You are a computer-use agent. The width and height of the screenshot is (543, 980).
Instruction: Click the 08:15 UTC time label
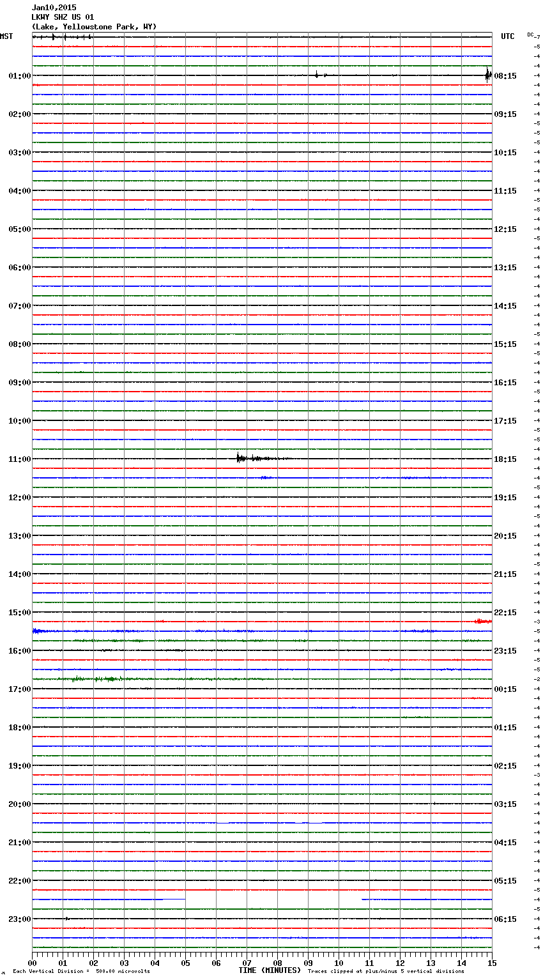pos(505,76)
